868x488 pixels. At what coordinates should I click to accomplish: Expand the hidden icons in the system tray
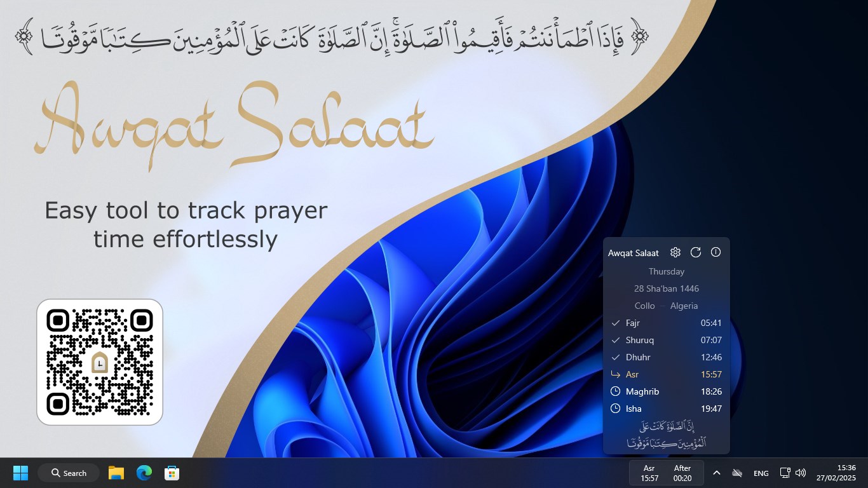(716, 473)
